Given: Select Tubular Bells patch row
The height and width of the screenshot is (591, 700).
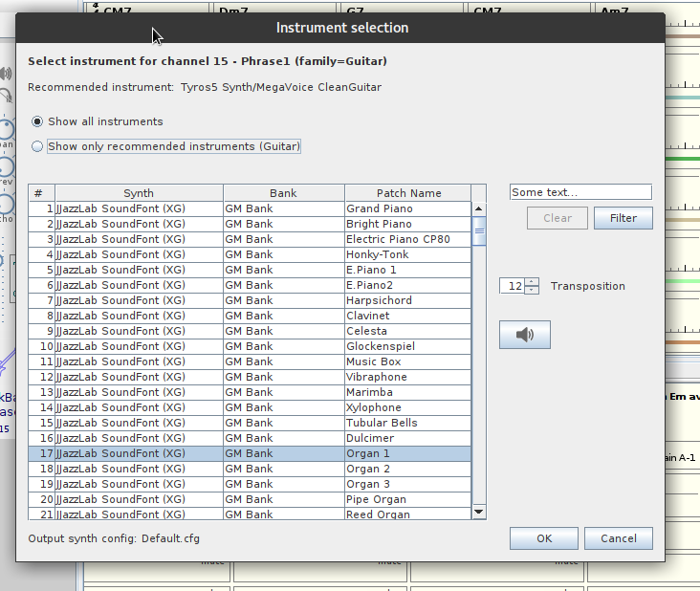Looking at the screenshot, I should click(x=250, y=423).
